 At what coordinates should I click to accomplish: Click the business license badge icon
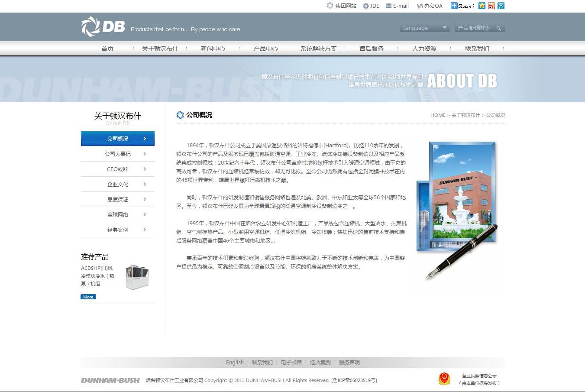coord(444,379)
